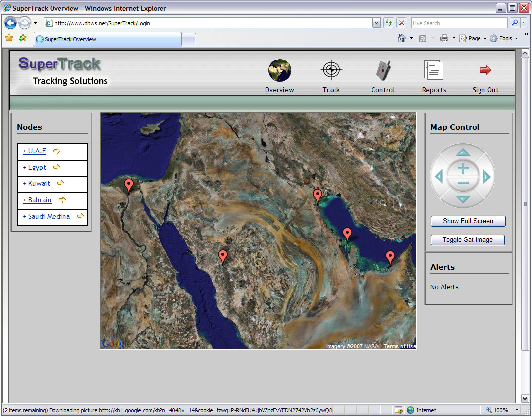Viewport: 532px width, 417px height.
Task: Click the Home toolbar icon
Action: pyautogui.click(x=402, y=38)
